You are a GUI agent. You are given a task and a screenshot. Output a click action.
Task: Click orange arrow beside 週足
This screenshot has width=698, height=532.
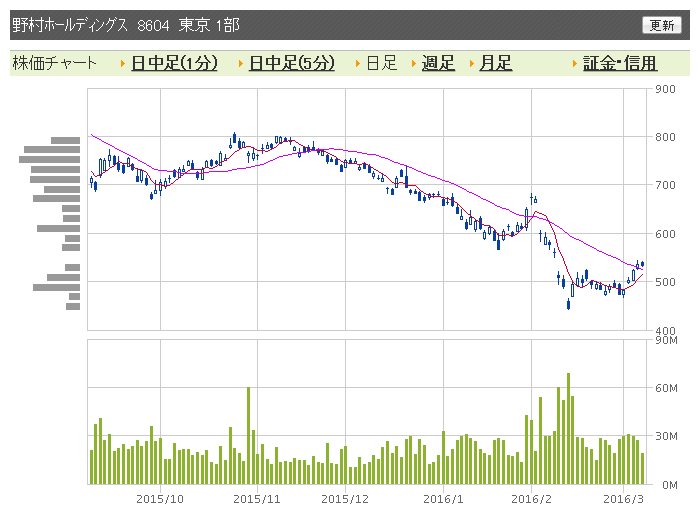point(414,64)
